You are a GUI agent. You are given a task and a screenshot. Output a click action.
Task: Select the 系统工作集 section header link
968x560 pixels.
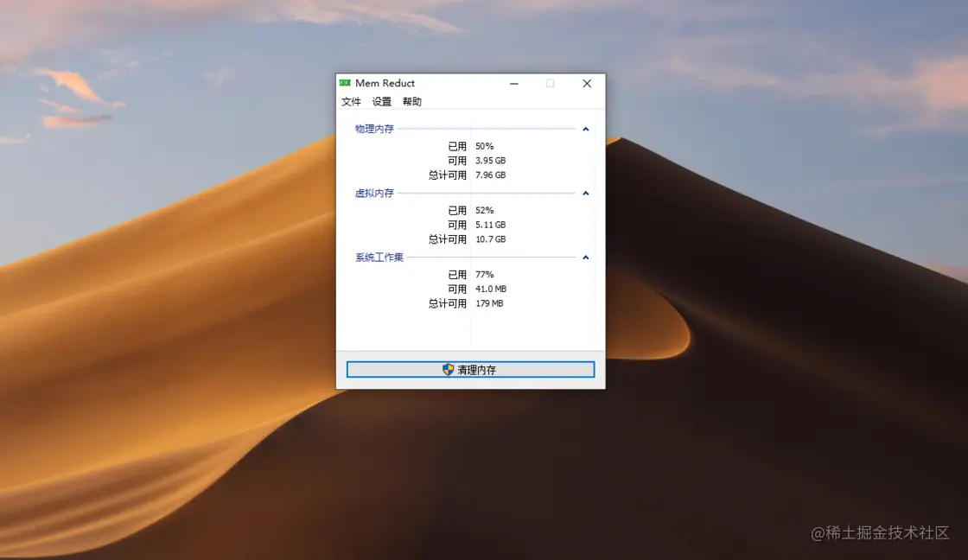[x=378, y=257]
